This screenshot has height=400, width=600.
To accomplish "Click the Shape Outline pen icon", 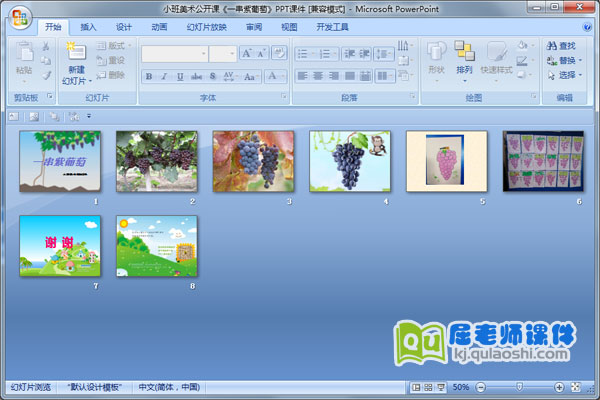I will 524,60.
